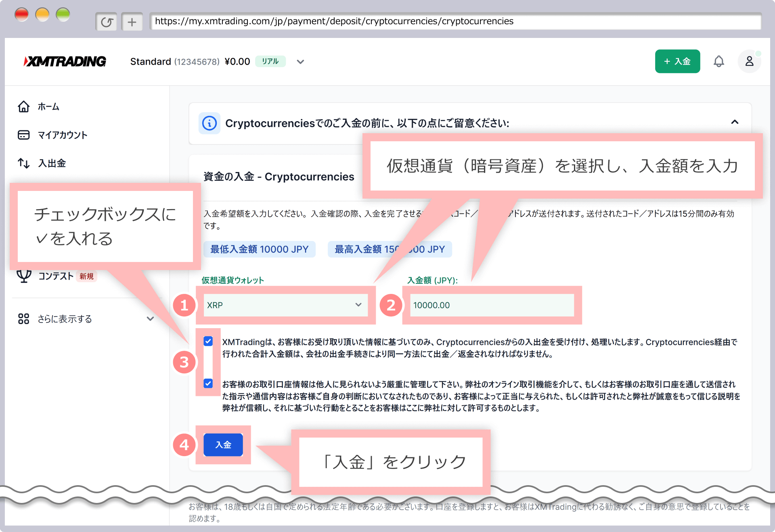This screenshot has width=775, height=532.
Task: Click the 入金額 (JPY) amount field
Action: pos(492,305)
